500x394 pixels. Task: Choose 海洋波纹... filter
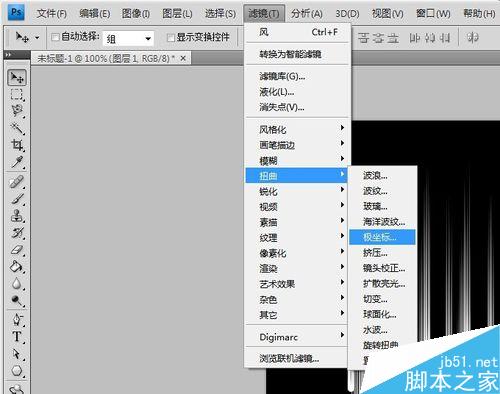[x=382, y=222]
